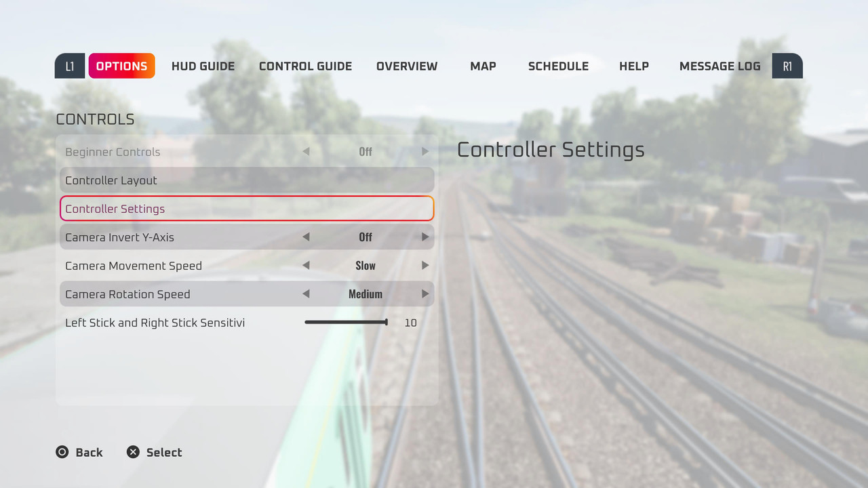Click the Camera Rotation Speed label

(127, 294)
